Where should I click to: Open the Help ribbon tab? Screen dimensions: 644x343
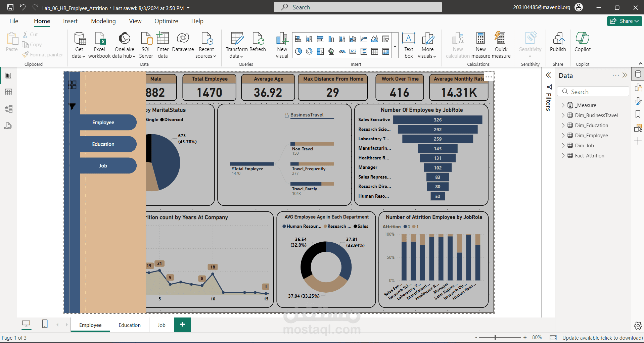197,21
